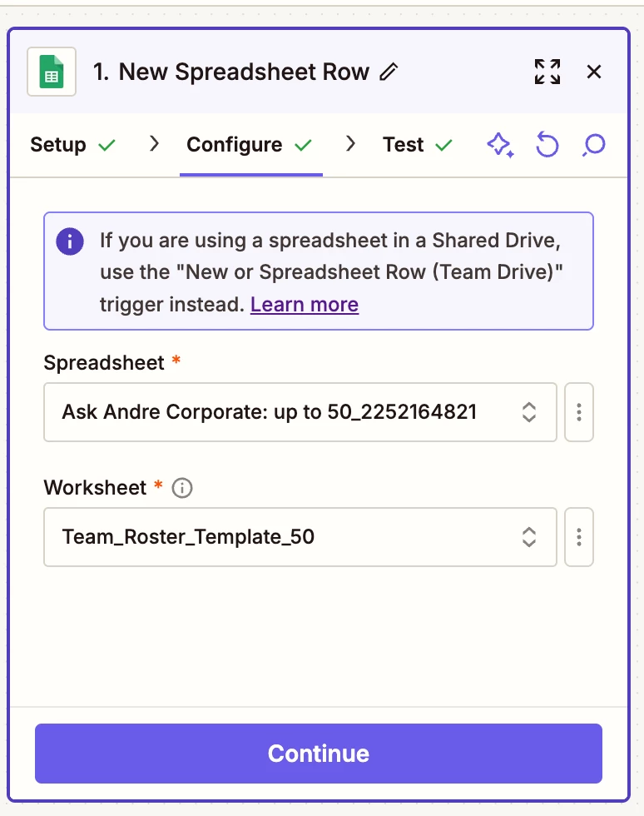Click chevron between Setup and Configure
Screen dimensions: 644x816
tap(153, 143)
